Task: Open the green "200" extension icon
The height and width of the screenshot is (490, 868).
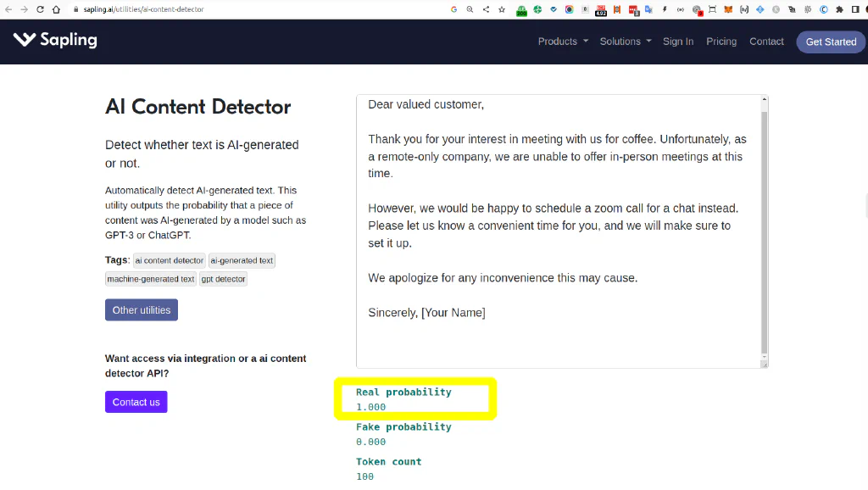Action: 521,10
